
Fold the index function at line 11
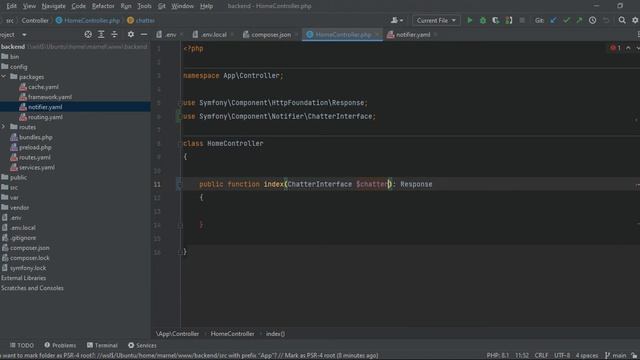pos(179,184)
